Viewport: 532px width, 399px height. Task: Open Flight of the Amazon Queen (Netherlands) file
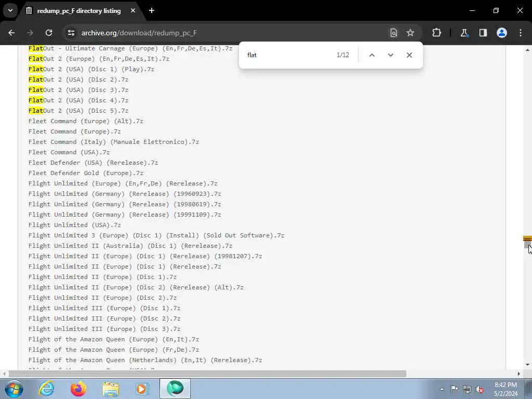coord(145,361)
